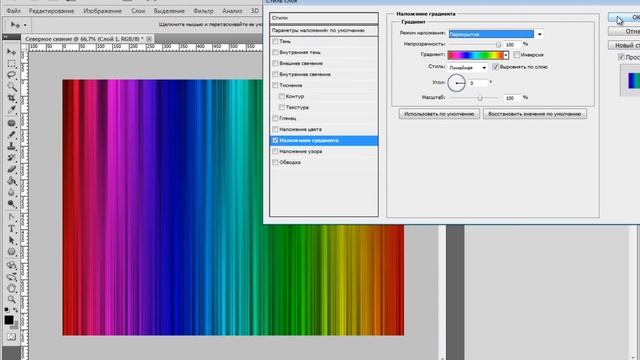Enable the Внешнее свечение checkbox
The image size is (640, 360).
click(x=276, y=63)
